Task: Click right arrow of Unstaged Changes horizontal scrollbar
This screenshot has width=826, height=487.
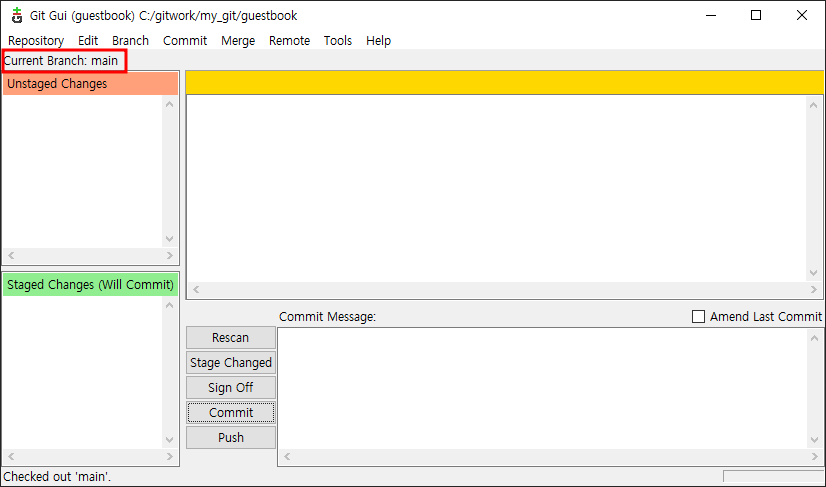Action: tap(170, 256)
